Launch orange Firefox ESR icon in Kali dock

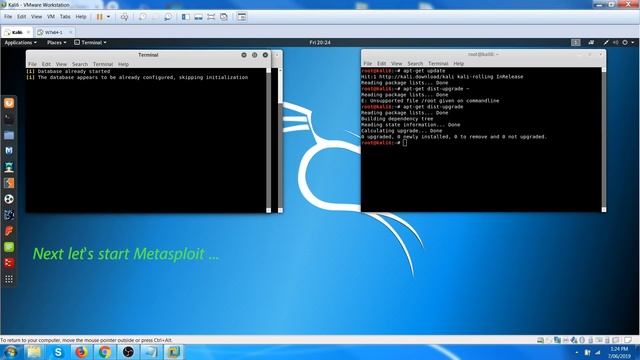(9, 103)
